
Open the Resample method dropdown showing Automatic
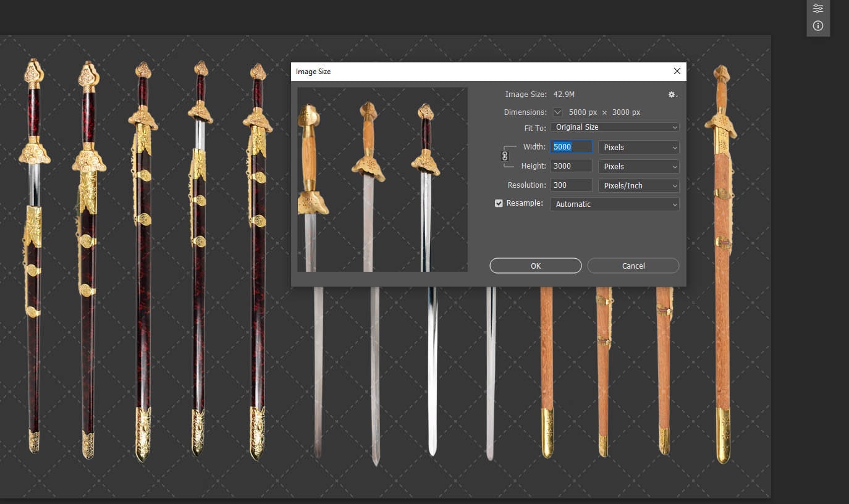pyautogui.click(x=614, y=204)
